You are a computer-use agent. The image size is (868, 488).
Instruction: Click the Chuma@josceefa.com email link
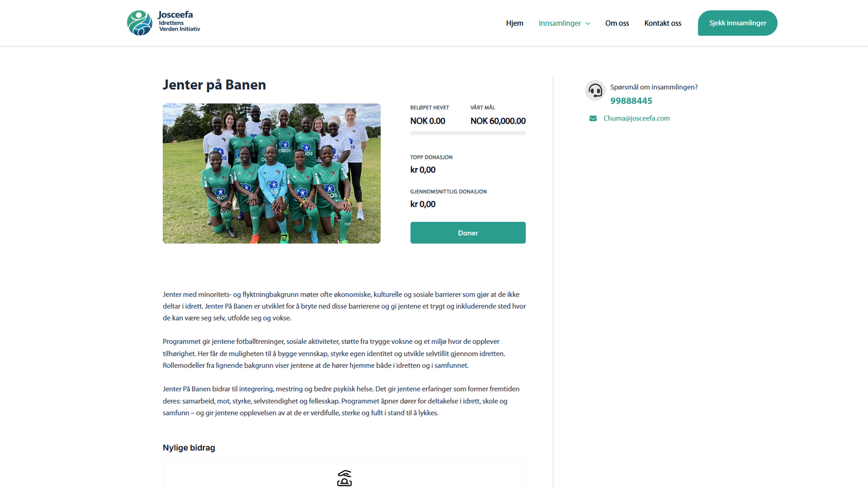click(x=636, y=118)
